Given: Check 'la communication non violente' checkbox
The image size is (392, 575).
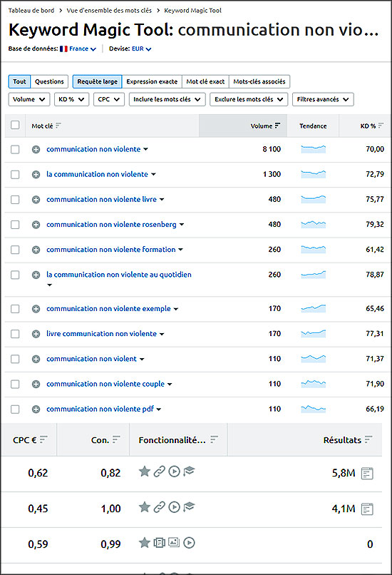Looking at the screenshot, I should click(x=15, y=175).
